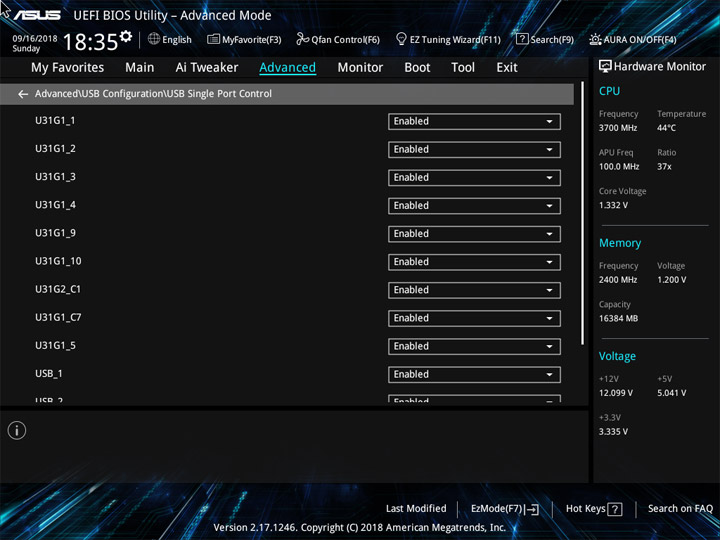The width and height of the screenshot is (720, 540).
Task: Open the U31G1_2 dropdown
Action: 474,150
